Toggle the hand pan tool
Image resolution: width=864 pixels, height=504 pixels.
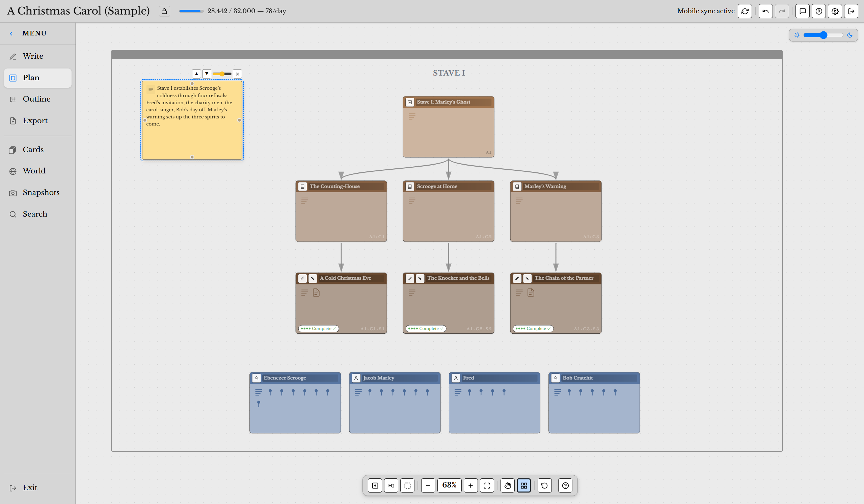tap(508, 485)
